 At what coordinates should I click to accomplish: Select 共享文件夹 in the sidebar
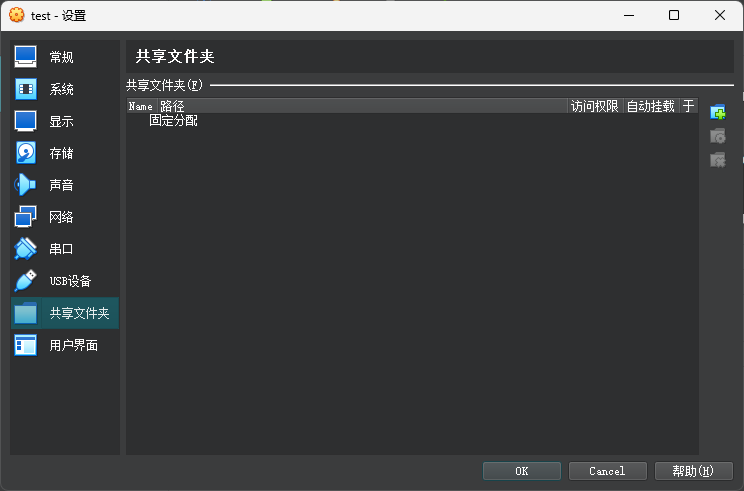point(78,313)
